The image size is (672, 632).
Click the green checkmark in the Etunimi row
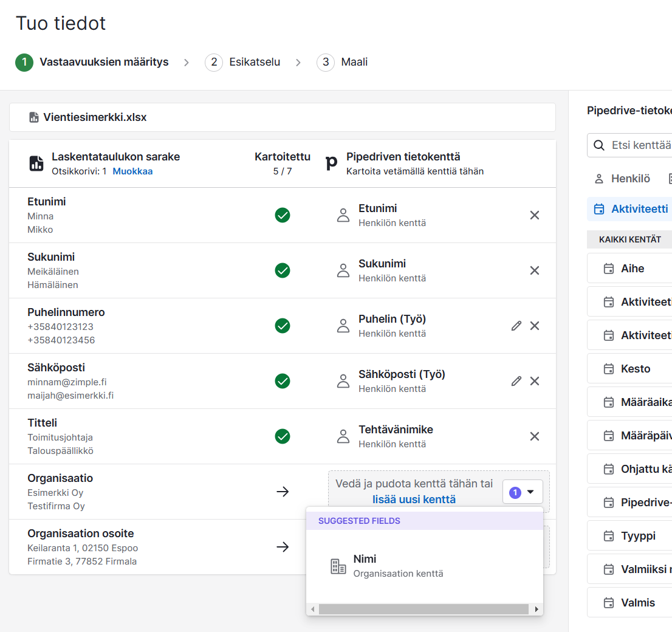click(283, 215)
